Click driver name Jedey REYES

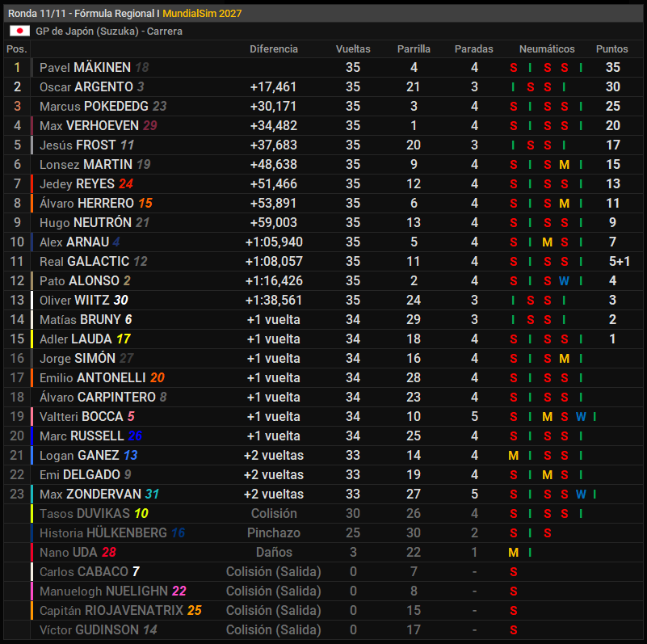(x=77, y=183)
